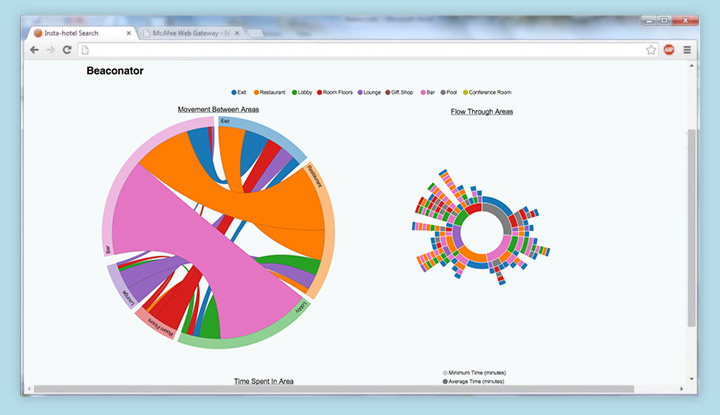Click the Exit legend color dot

[x=233, y=92]
